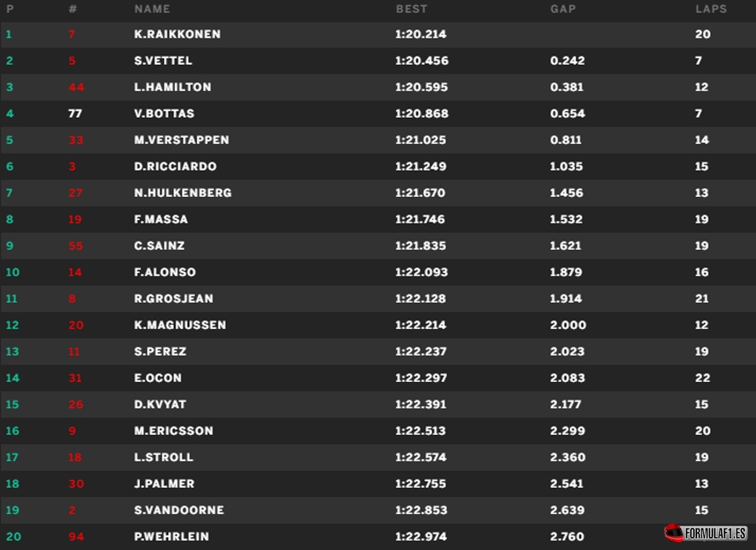Select the K.RAIKKONEN row name
Screen dimensions: 756x550
click(x=177, y=34)
